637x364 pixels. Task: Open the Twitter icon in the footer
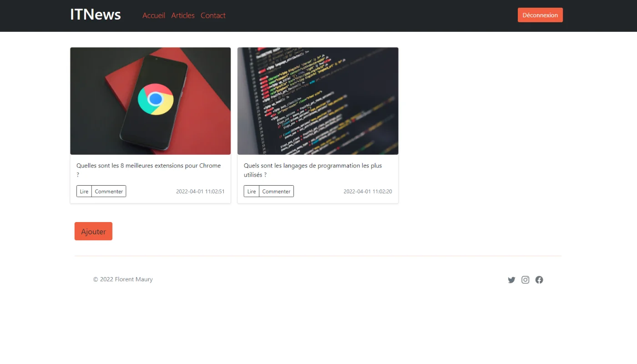pyautogui.click(x=511, y=280)
